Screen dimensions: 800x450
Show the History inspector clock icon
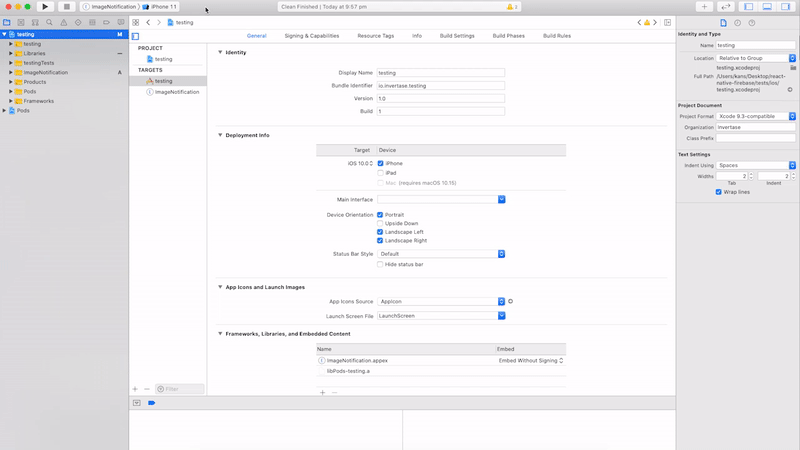click(x=738, y=23)
